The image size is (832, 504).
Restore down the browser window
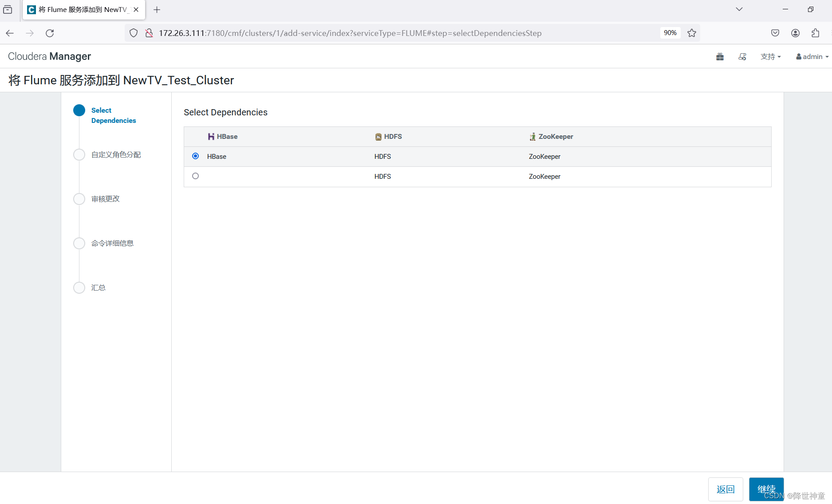(811, 9)
